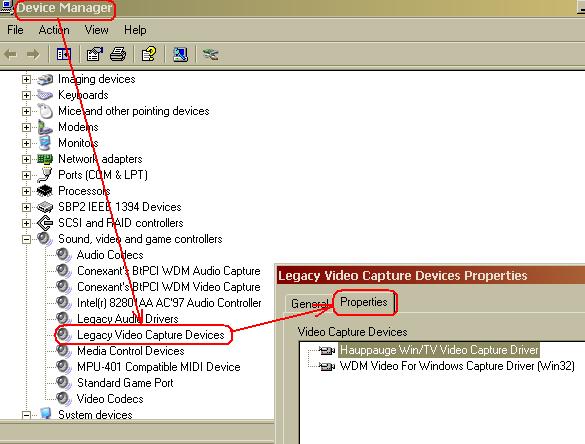This screenshot has width=585, height=444.
Task: Switch to the Properties tab
Action: [364, 302]
